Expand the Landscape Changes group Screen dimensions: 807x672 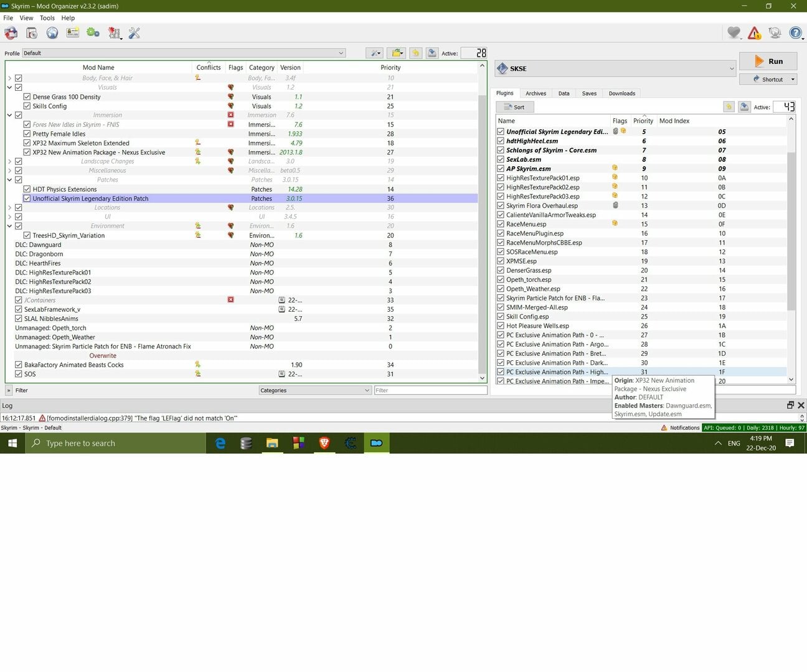coord(9,162)
